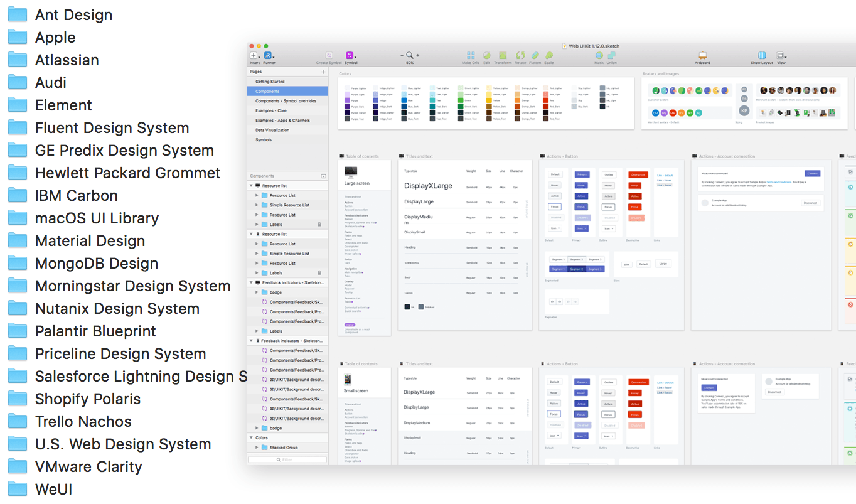Select the Avatars and images artboard title
This screenshot has height=504, width=856.
[x=661, y=74]
